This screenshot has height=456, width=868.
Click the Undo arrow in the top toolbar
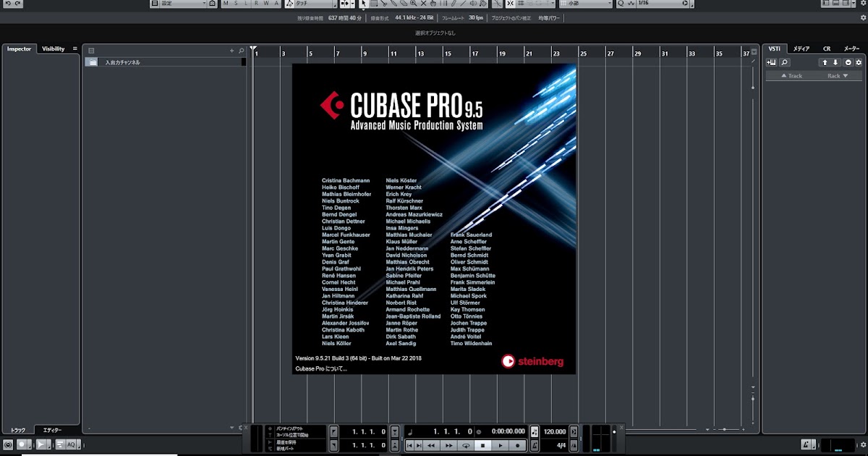7,4
